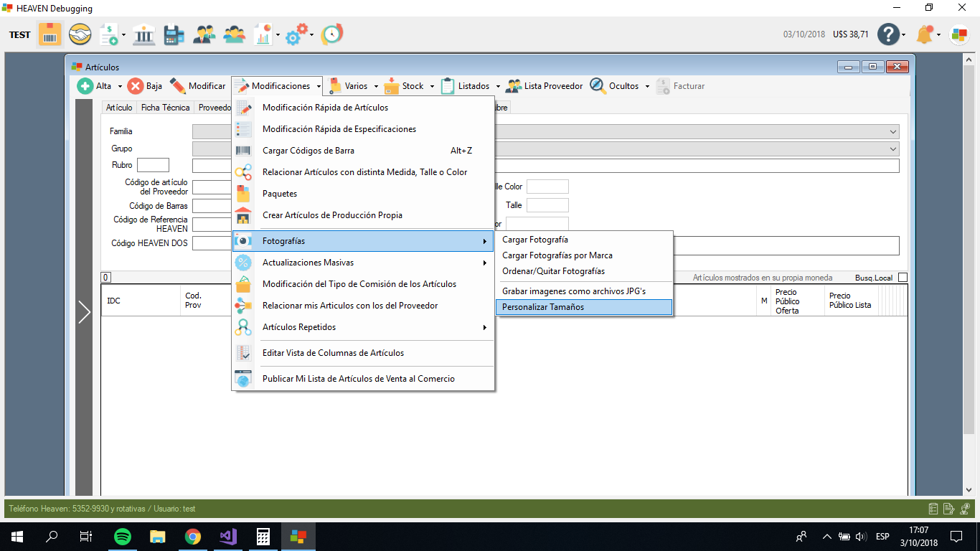This screenshot has height=551, width=980.
Task: Open Spotify from the taskbar
Action: tap(123, 537)
